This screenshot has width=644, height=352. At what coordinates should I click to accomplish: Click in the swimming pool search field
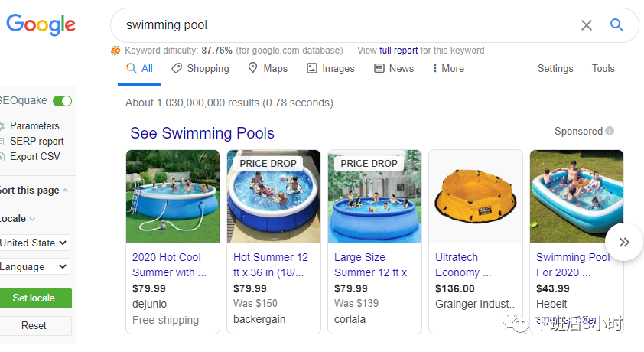pyautogui.click(x=344, y=25)
